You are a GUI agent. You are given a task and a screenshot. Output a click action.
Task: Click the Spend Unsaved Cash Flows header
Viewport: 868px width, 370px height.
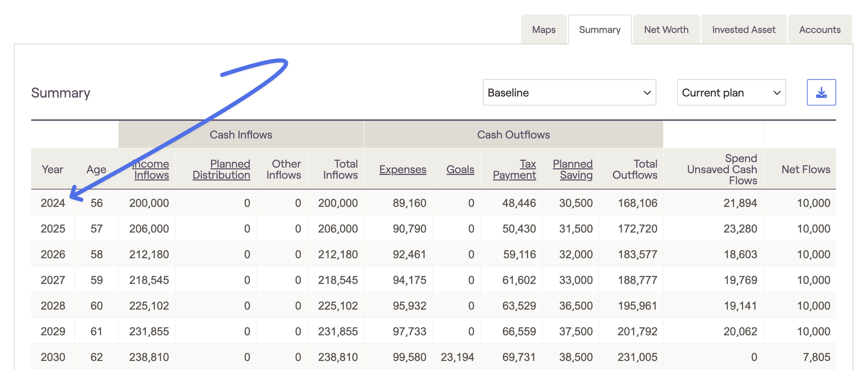click(722, 170)
